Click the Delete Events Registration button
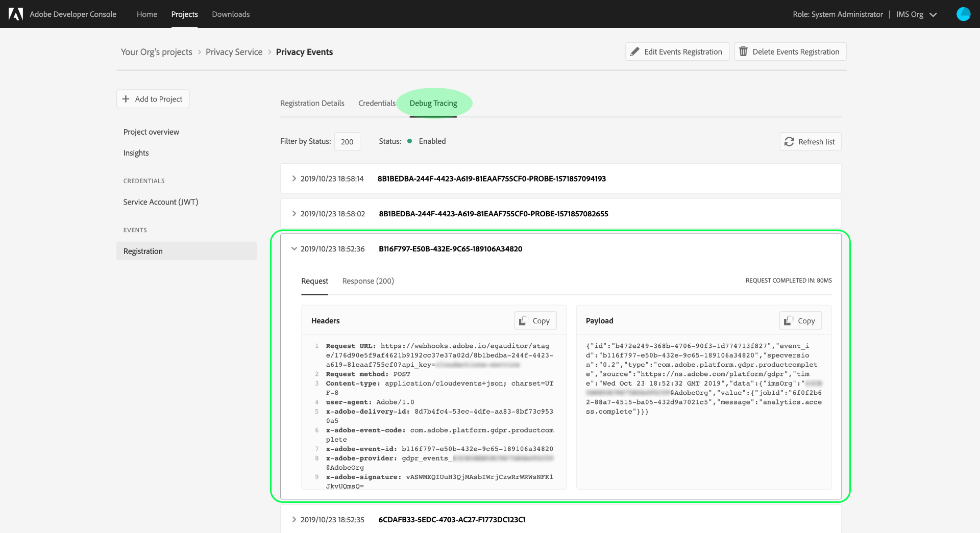 pyautogui.click(x=790, y=52)
